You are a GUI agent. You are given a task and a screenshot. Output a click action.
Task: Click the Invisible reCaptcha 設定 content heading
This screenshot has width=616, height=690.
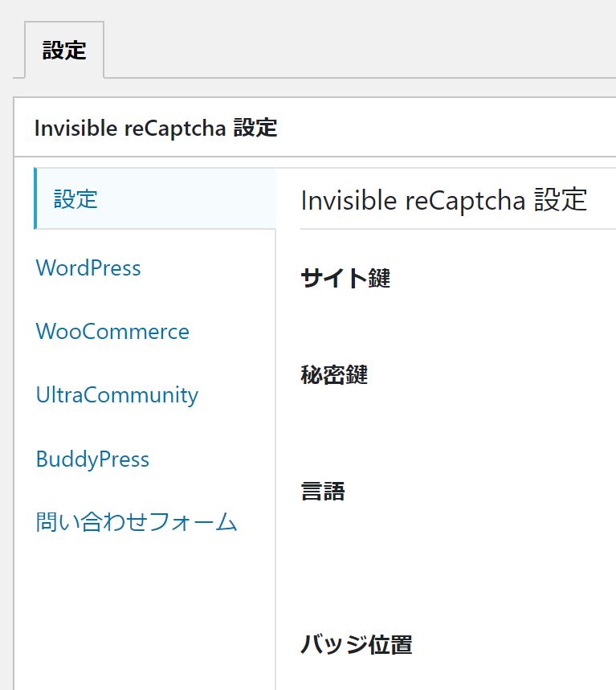click(444, 200)
